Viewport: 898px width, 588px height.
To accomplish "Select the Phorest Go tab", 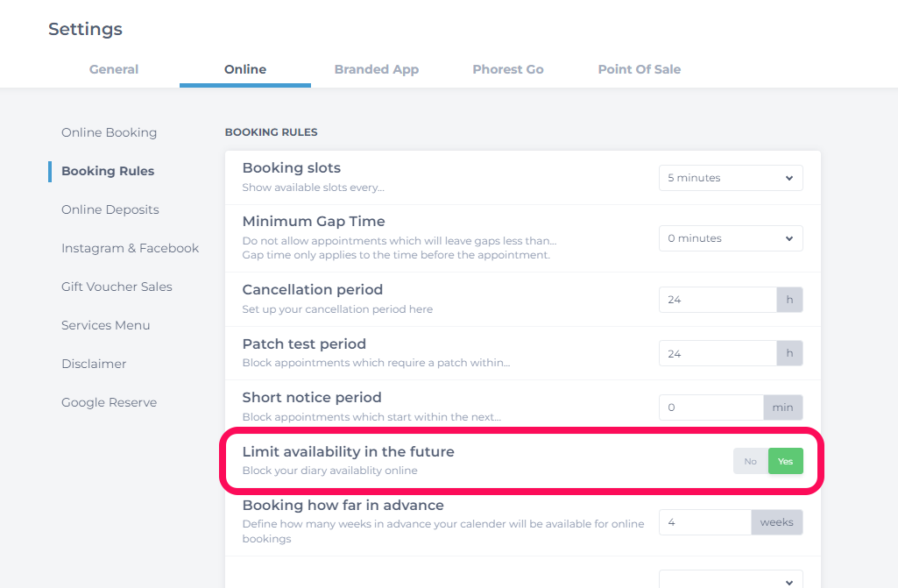I will click(508, 69).
